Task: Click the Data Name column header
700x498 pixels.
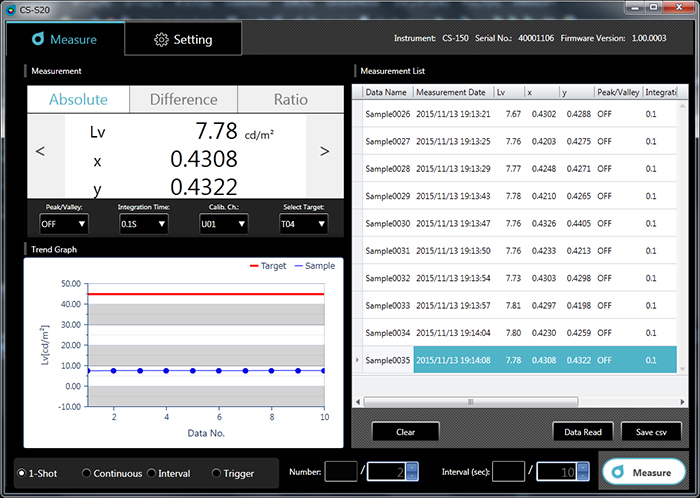Action: click(388, 92)
